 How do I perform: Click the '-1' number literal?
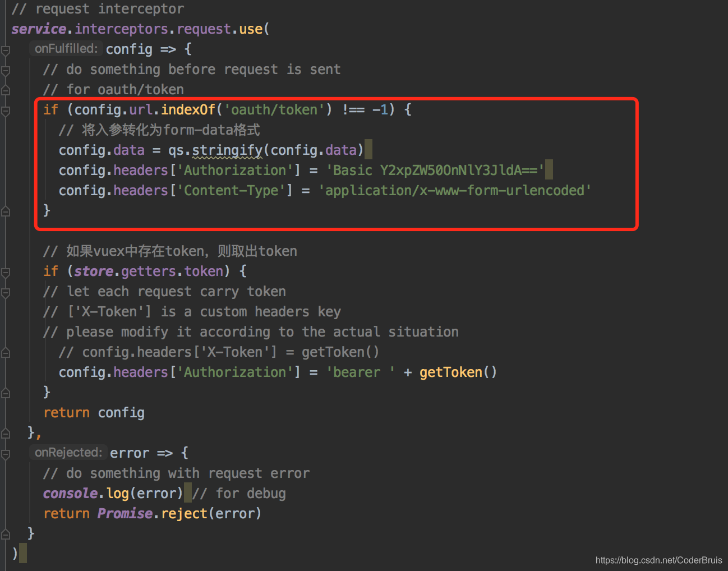click(x=380, y=109)
